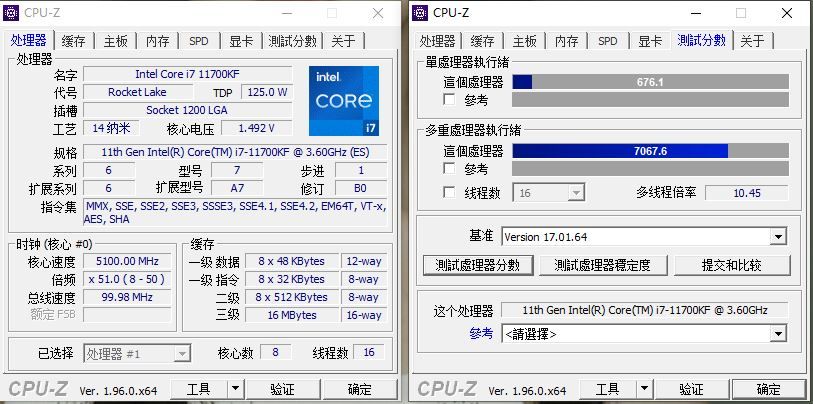Viewport: 813px width, 404px height.
Task: Click multi-thread score bar 7067.6
Action: [650, 151]
